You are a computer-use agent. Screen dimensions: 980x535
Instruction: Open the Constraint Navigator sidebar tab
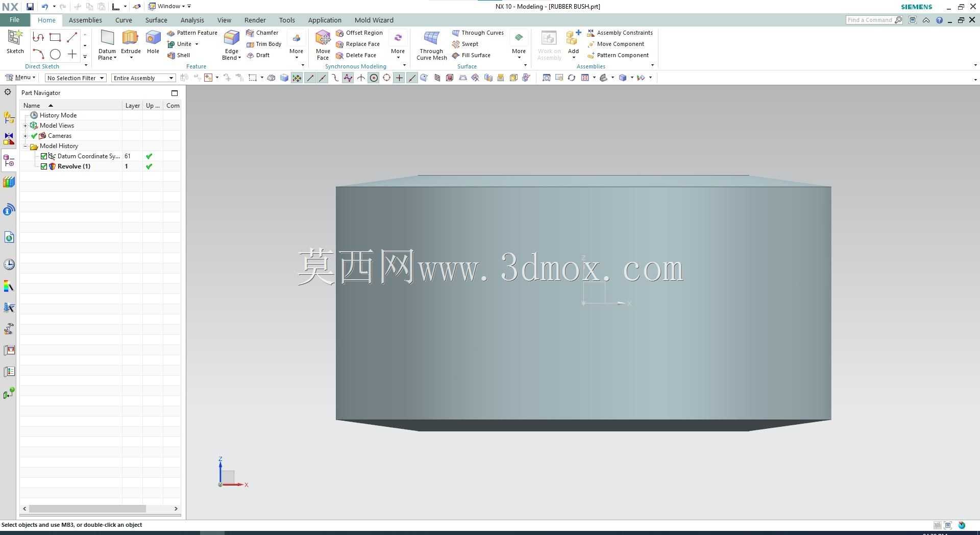[x=9, y=139]
